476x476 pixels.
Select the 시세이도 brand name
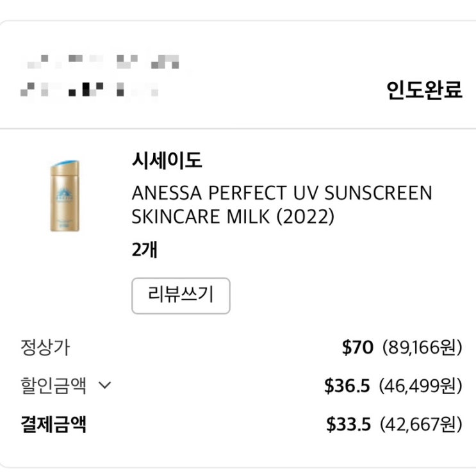(x=167, y=161)
